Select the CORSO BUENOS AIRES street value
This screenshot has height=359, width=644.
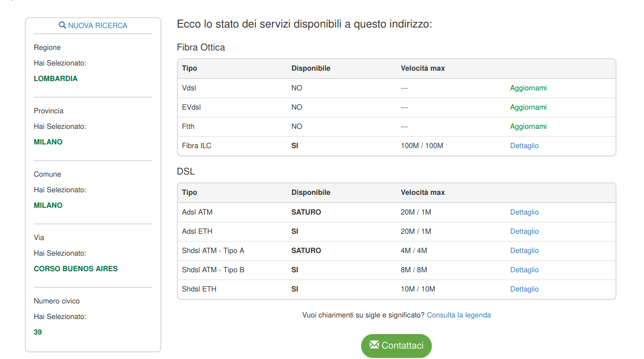click(x=76, y=269)
